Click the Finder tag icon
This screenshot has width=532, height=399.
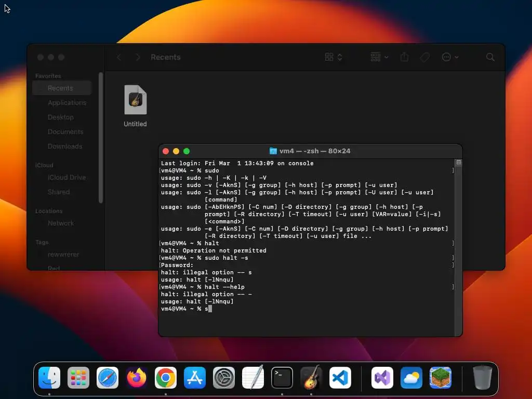tap(425, 57)
